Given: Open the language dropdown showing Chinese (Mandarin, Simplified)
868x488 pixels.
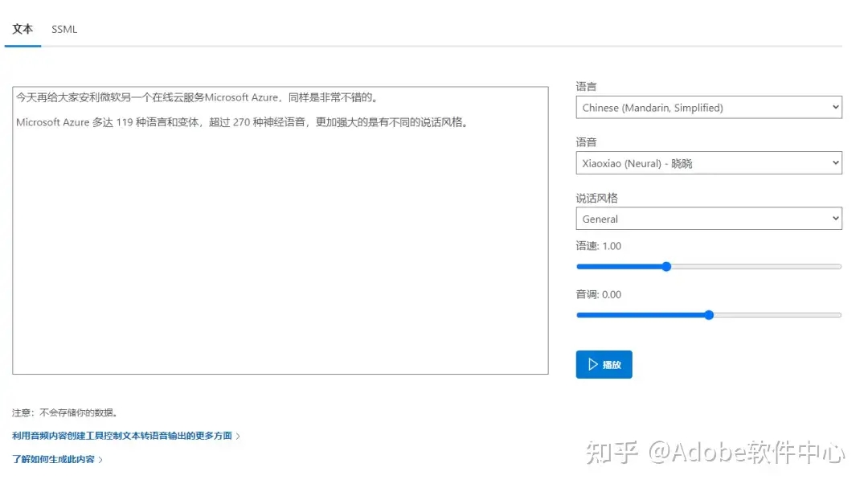Looking at the screenshot, I should 707,106.
